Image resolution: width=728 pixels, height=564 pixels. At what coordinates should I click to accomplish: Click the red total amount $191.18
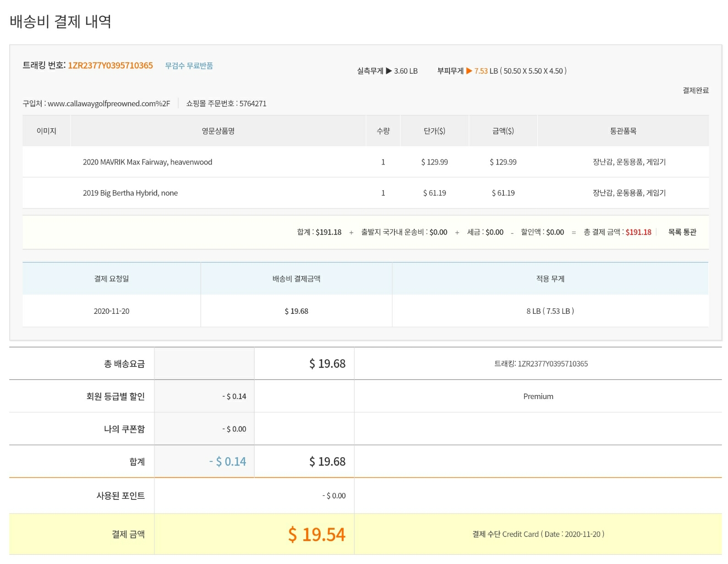point(638,232)
